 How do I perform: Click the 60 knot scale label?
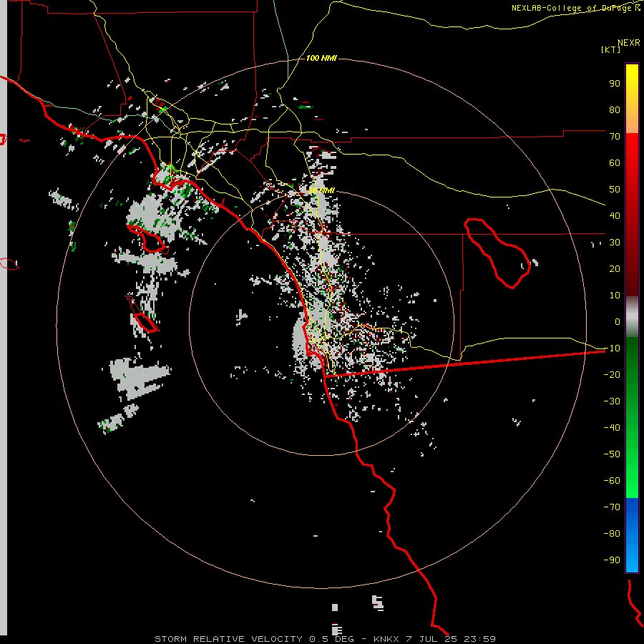(615, 162)
